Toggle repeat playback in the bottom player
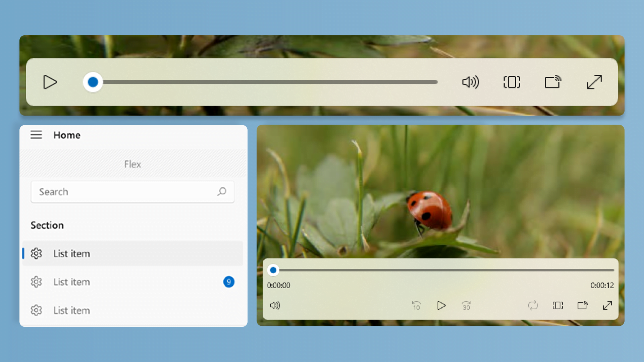 (533, 305)
